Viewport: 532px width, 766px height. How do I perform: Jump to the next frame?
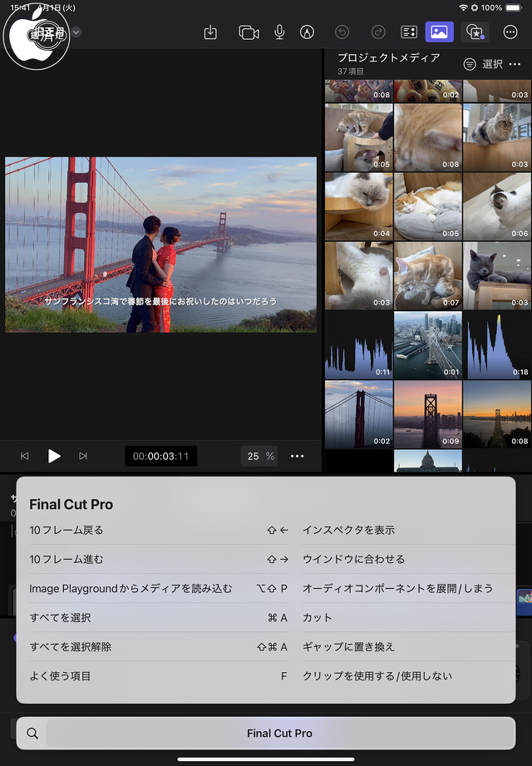pos(83,456)
